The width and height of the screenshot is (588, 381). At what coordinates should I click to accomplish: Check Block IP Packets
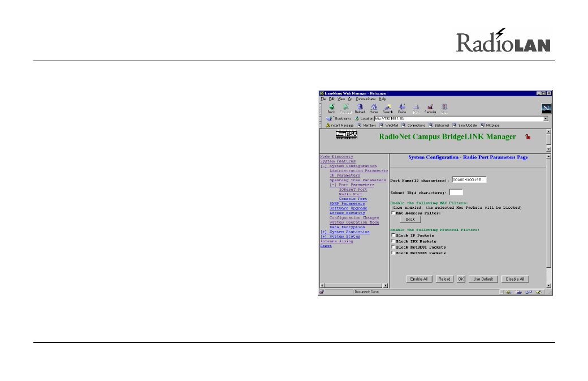pyautogui.click(x=393, y=236)
